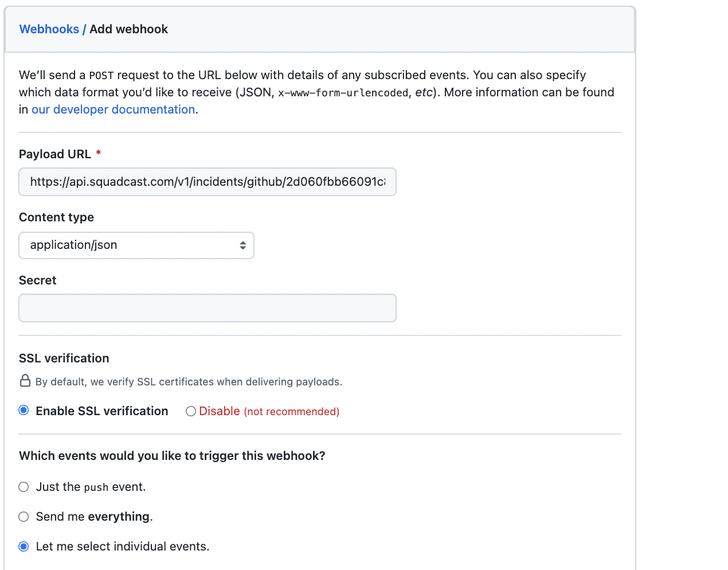This screenshot has width=728, height=570.
Task: Click the red asterisk next to Payload URL
Action: click(98, 153)
